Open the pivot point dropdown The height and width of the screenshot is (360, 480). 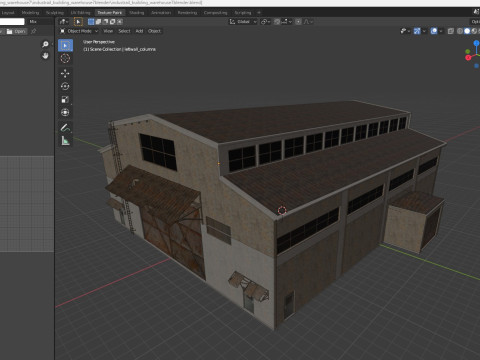(x=265, y=22)
